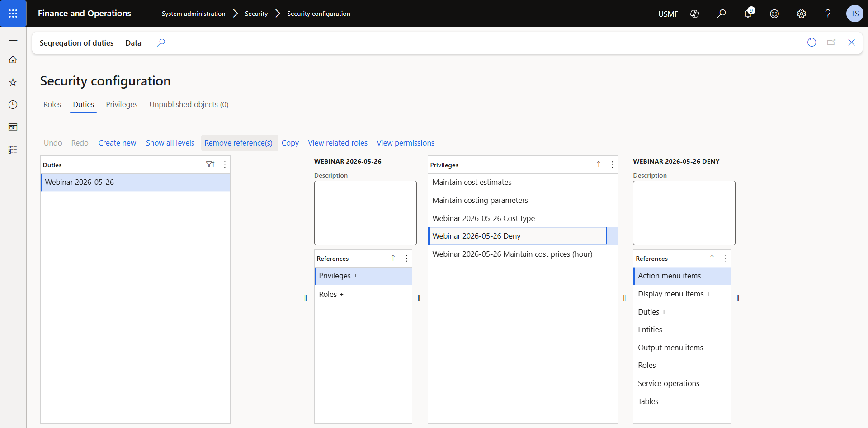Open the app launcher waffle icon
Viewport: 868px width, 428px height.
[x=13, y=14]
